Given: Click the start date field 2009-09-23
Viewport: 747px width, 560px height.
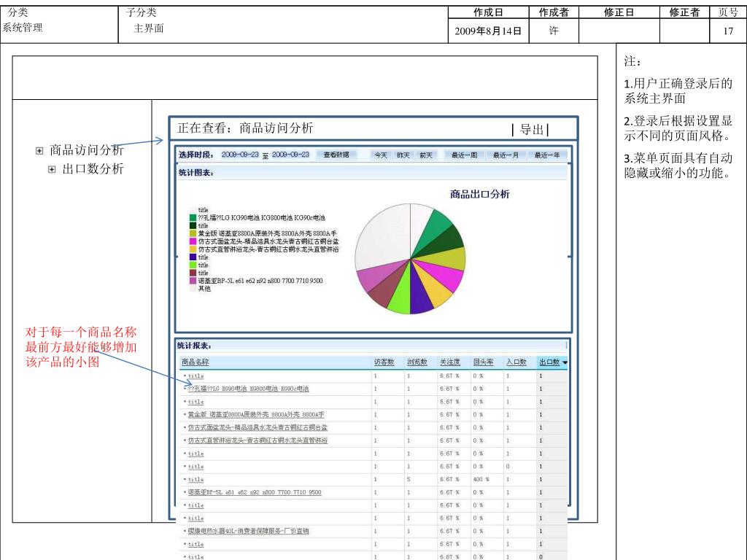Looking at the screenshot, I should (240, 155).
